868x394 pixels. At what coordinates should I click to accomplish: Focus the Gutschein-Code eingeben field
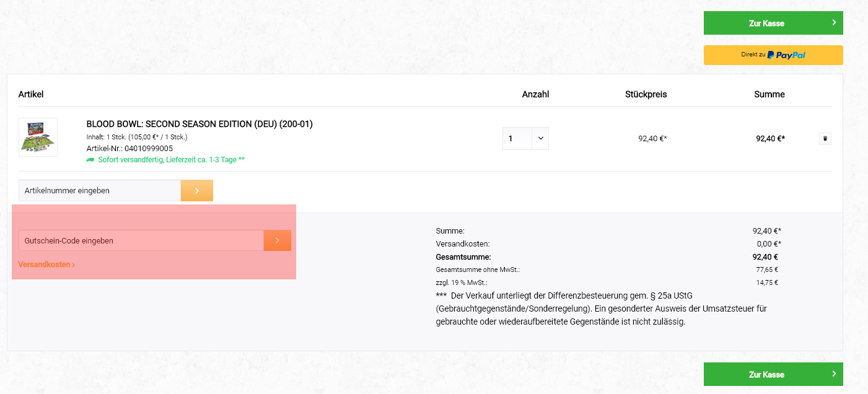click(141, 240)
